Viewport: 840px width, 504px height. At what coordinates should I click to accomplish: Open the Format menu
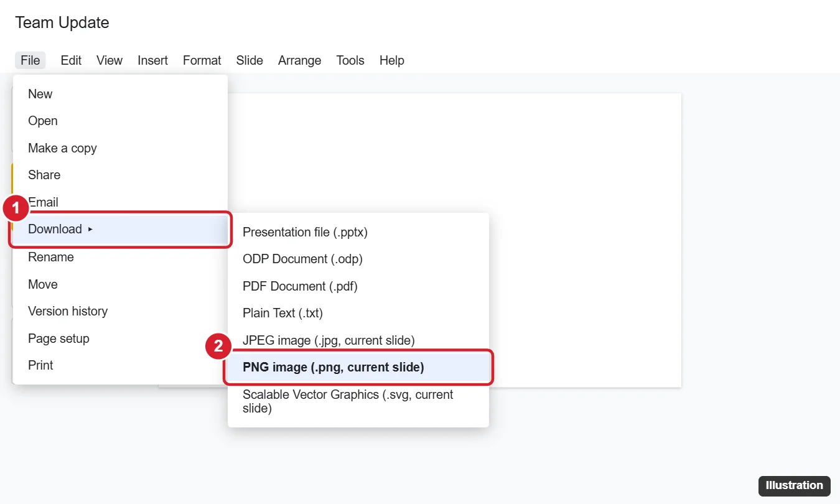point(202,60)
